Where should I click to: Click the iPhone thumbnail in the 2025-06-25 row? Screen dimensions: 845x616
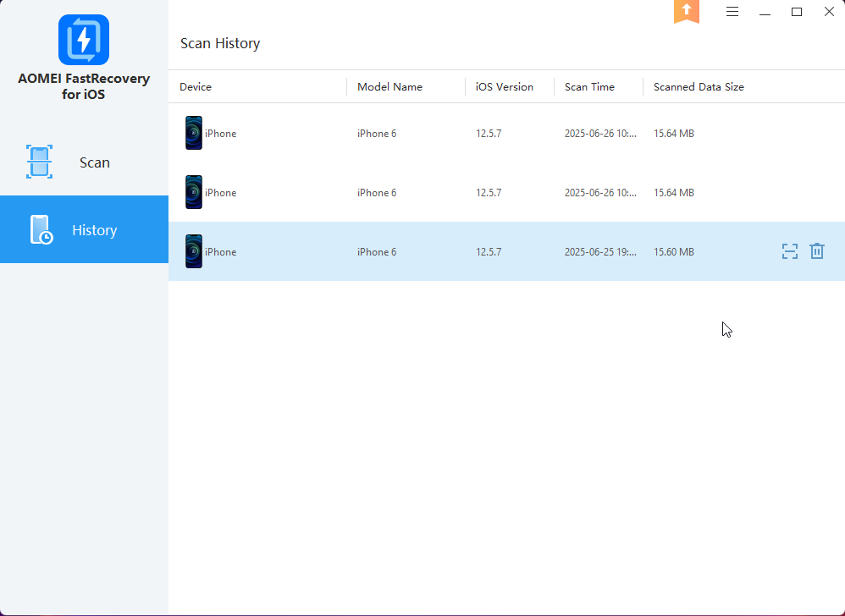pos(193,251)
